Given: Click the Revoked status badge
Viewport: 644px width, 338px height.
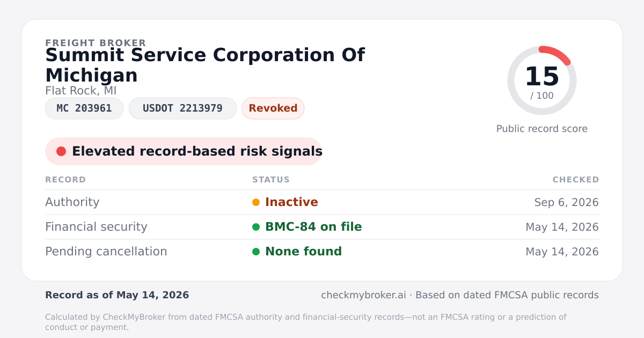Looking at the screenshot, I should coord(273,108).
